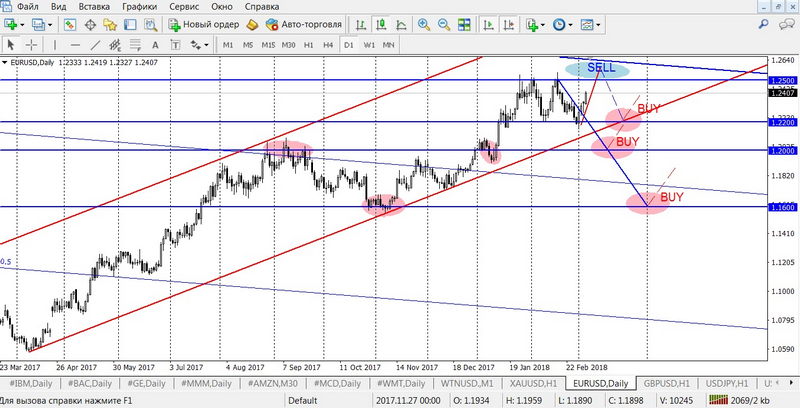Toggle Авто-торговля auto trading

tap(298, 24)
